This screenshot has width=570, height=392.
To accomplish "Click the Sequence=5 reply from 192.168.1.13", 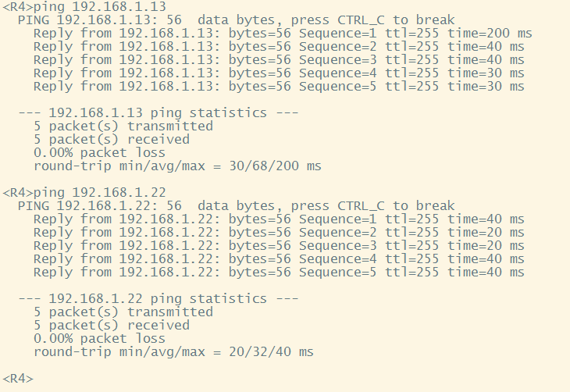I will point(279,87).
